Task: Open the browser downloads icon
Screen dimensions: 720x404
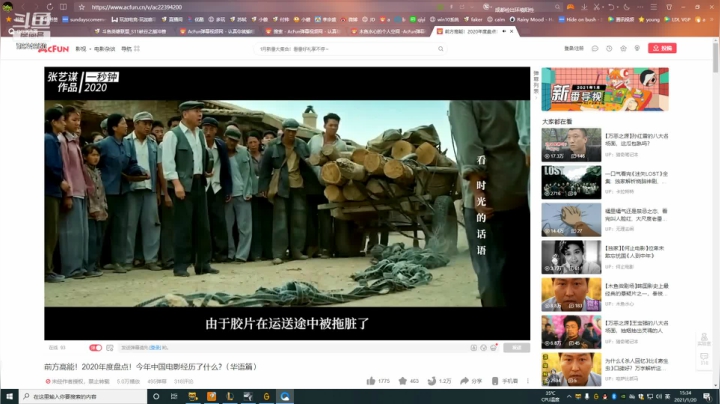Action: (584, 7)
